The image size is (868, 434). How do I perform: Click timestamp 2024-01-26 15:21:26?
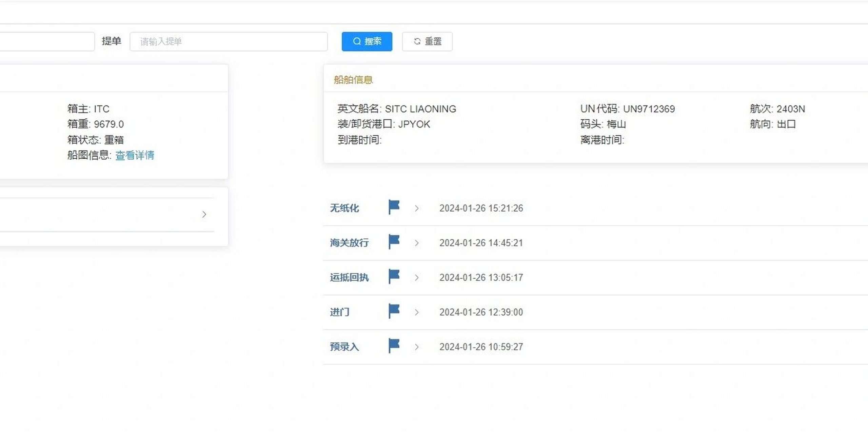coord(481,208)
